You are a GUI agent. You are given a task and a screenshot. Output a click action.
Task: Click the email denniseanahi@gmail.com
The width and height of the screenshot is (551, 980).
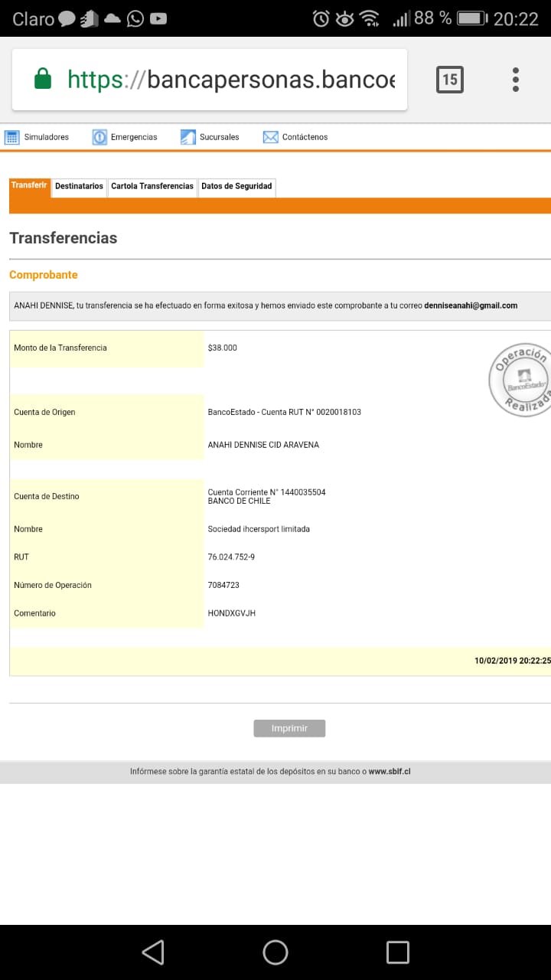tap(471, 305)
